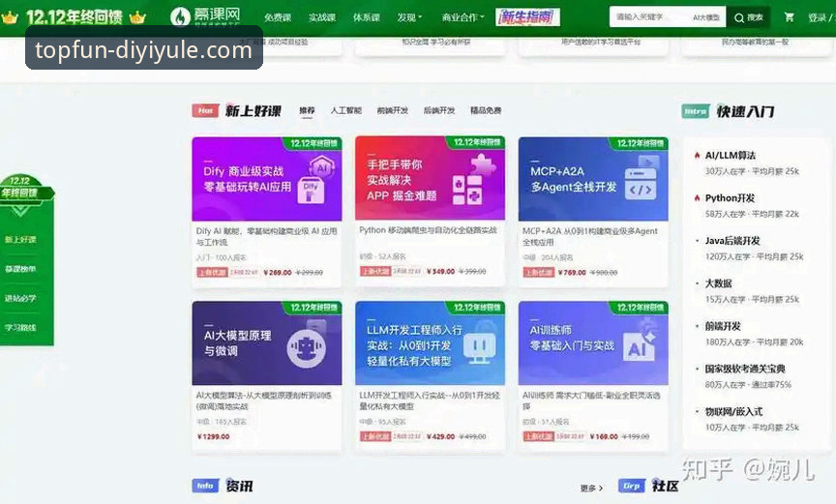Click the green Intro badge icon
The width and height of the screenshot is (836, 504).
point(696,111)
